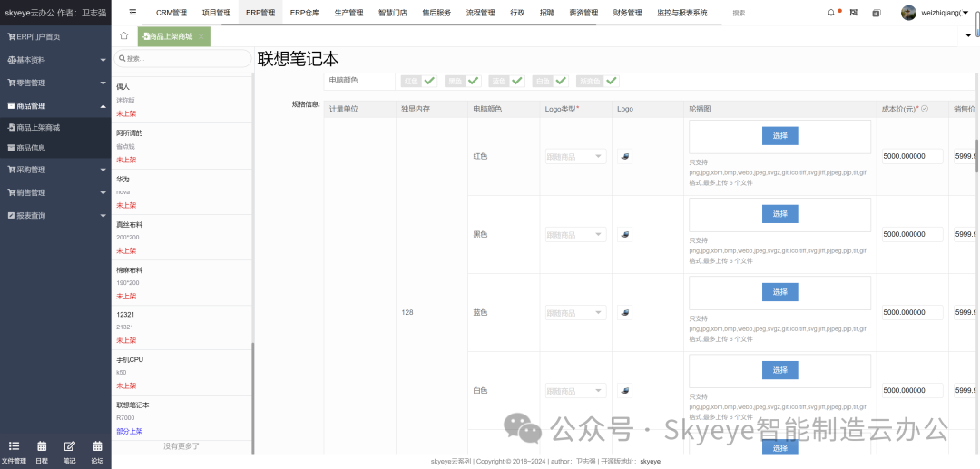Image resolution: width=980 pixels, height=469 pixels.
Task: Select 真丝布料 in product list
Action: [x=181, y=238]
